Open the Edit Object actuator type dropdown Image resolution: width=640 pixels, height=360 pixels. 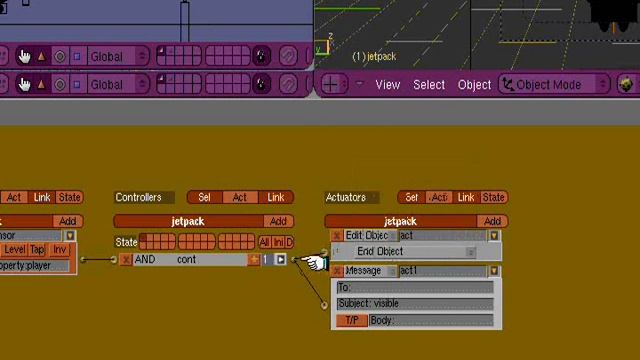coord(371,236)
